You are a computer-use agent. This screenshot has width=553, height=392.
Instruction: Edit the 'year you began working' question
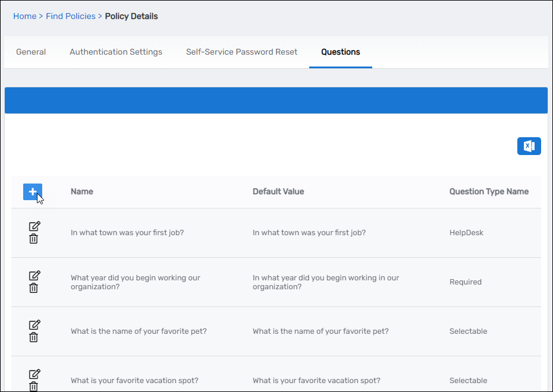(34, 276)
